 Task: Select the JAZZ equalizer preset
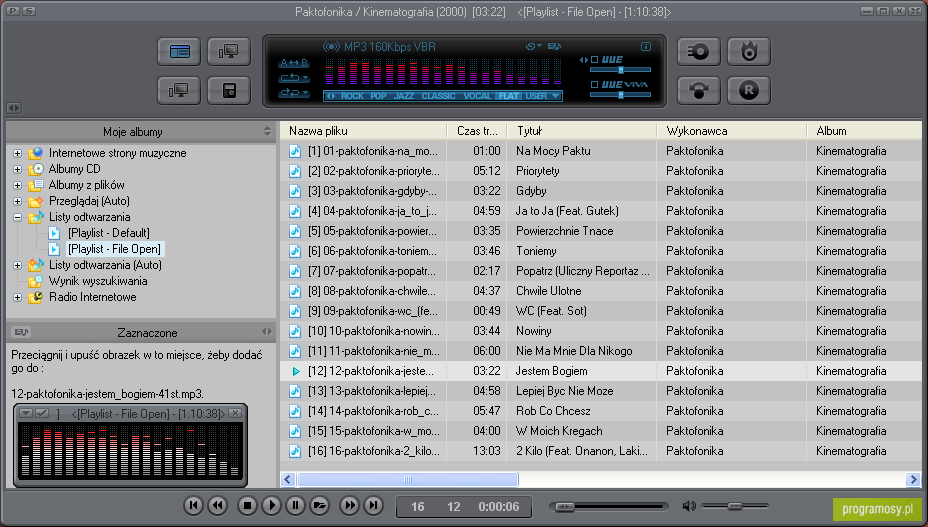coord(404,96)
